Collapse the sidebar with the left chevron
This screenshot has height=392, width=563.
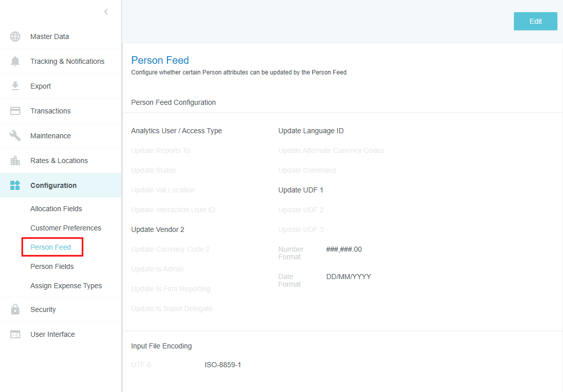106,12
